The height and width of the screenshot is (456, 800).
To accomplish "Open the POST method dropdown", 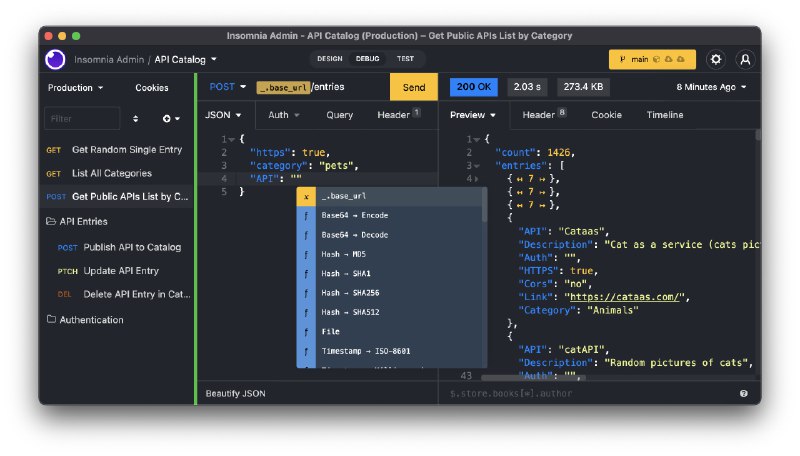I will (x=228, y=87).
